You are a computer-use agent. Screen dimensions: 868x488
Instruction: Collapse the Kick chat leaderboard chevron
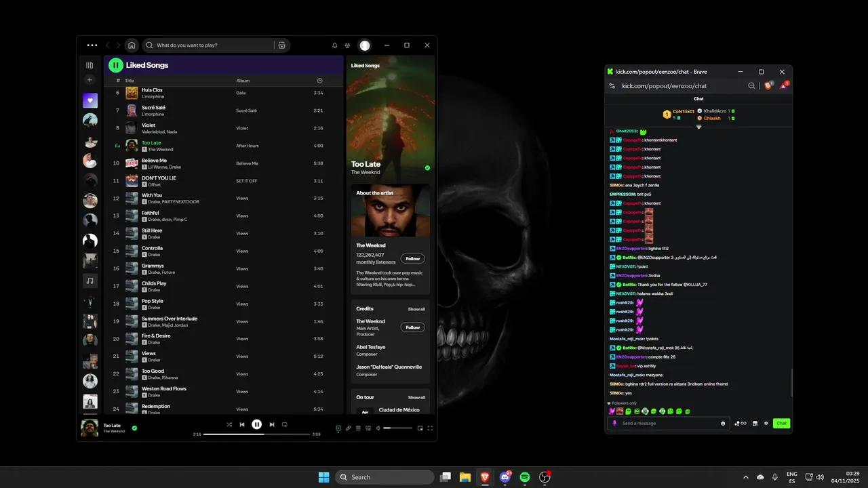[698, 127]
